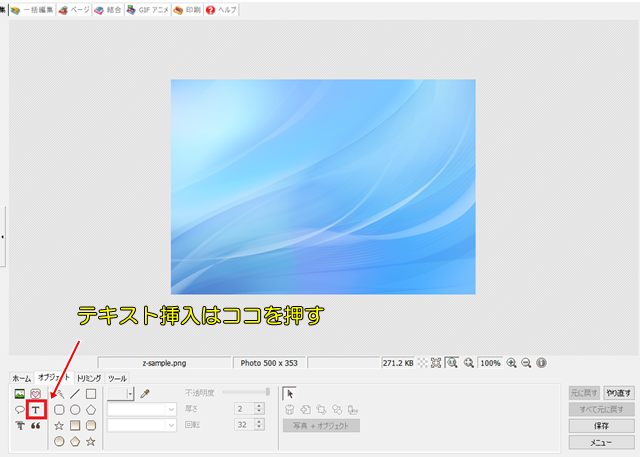Zoom in with the plus magnifier
The width and height of the screenshot is (640, 457).
511,363
